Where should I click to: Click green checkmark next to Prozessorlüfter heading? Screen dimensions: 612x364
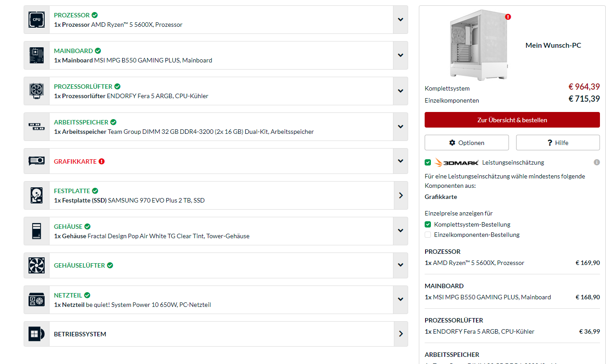tap(117, 87)
